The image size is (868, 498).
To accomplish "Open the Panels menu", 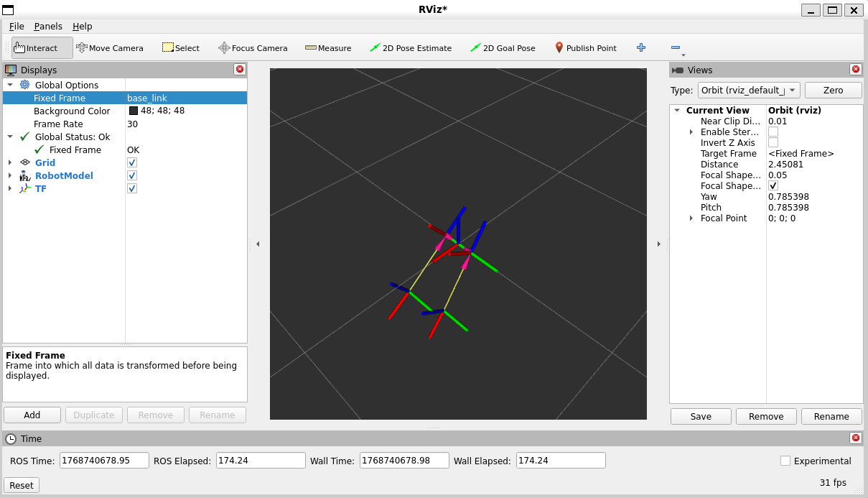I will click(48, 26).
